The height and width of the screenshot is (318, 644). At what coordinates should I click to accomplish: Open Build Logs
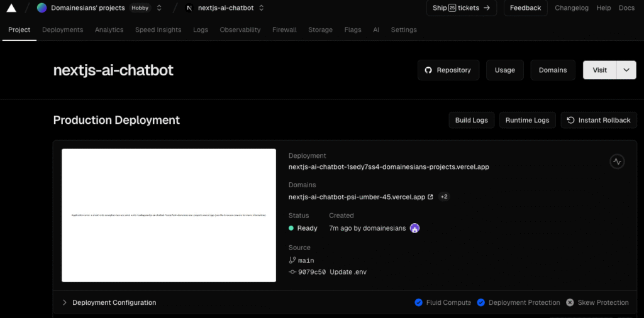[x=472, y=120]
